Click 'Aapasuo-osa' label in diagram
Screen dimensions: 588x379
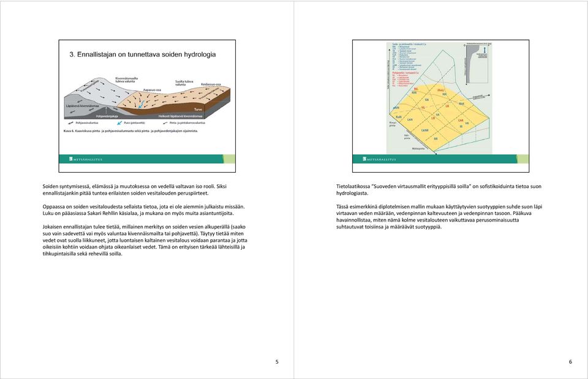pyautogui.click(x=153, y=90)
